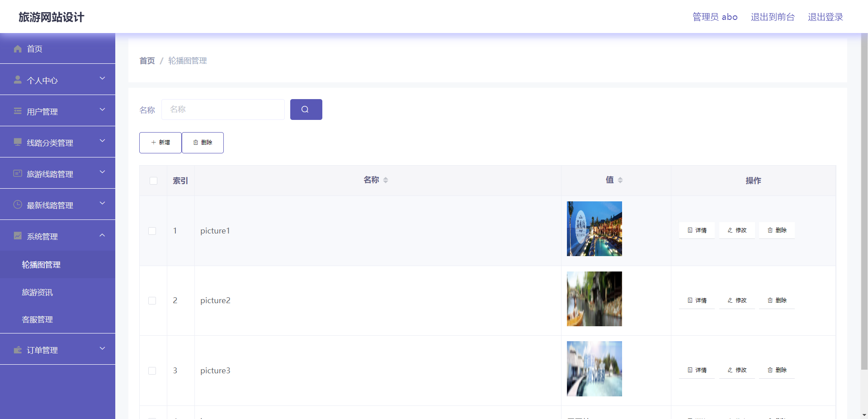Open the 旅游资讯 submenu item
This screenshot has height=419, width=868.
37,292
